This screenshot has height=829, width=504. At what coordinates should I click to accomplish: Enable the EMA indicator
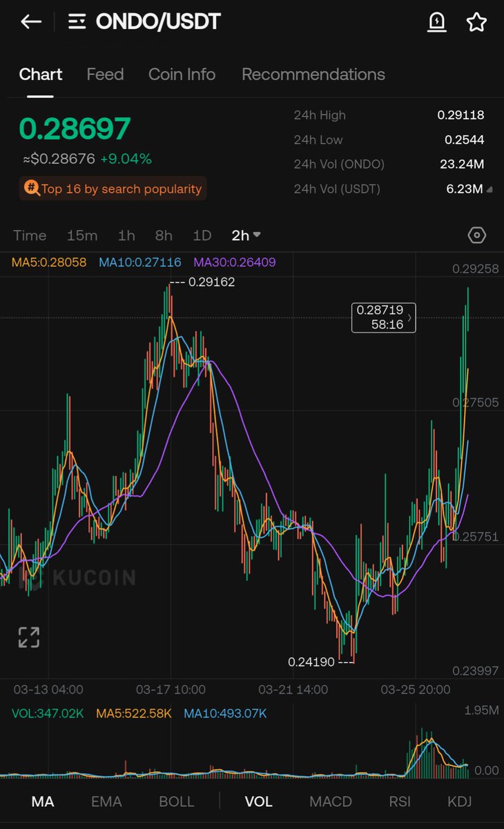[x=106, y=801]
